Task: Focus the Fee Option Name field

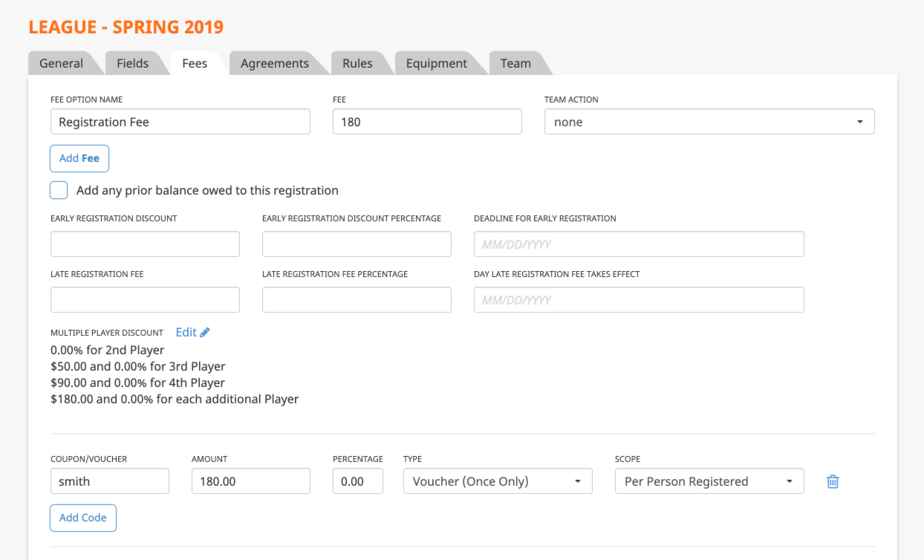Action: coord(180,122)
